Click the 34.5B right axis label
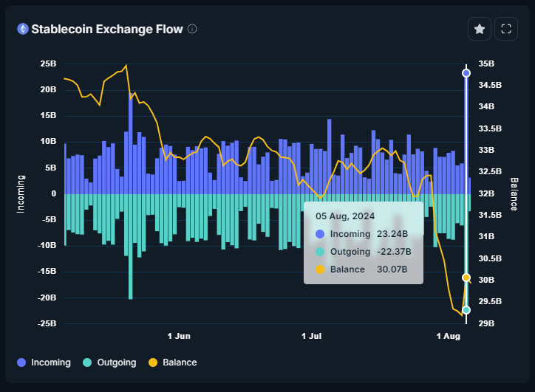The height and width of the screenshot is (392, 535). 490,85
